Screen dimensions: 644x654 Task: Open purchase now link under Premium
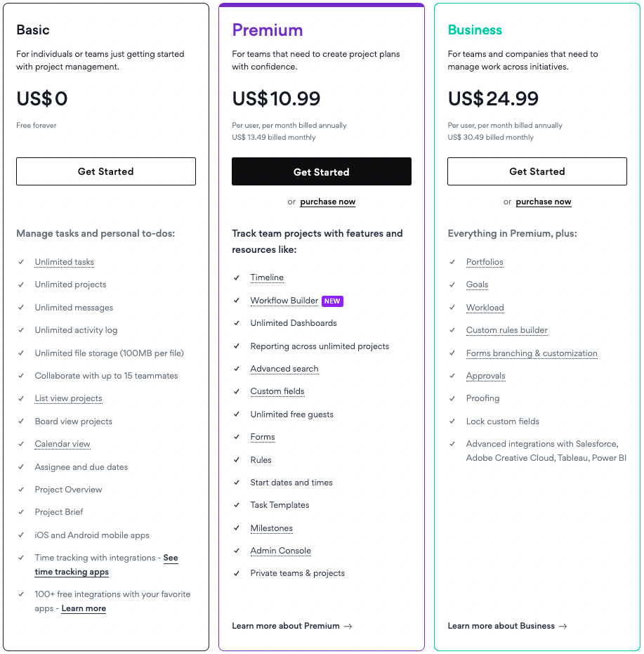click(328, 202)
